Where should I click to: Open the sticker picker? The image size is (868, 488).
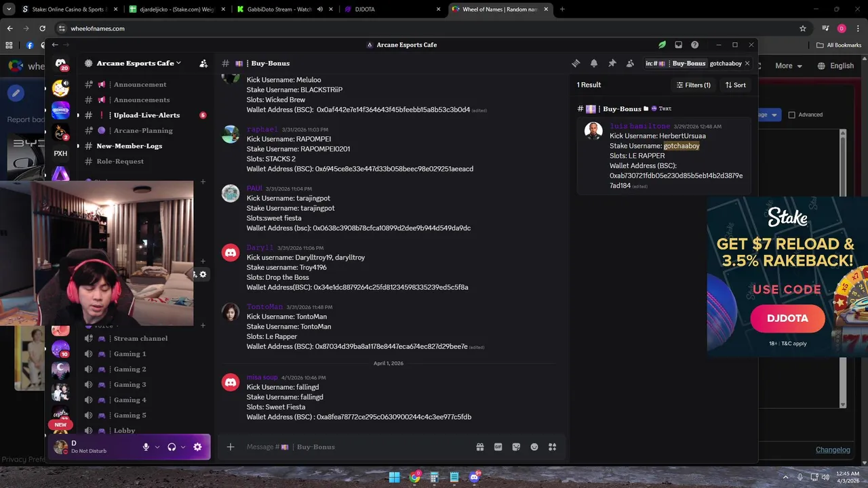click(516, 447)
